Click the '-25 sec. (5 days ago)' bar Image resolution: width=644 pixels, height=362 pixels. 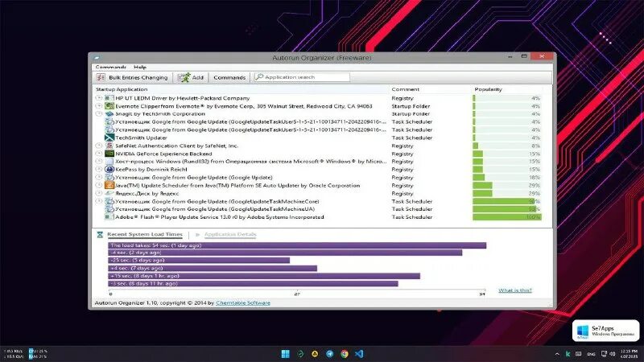click(199, 260)
